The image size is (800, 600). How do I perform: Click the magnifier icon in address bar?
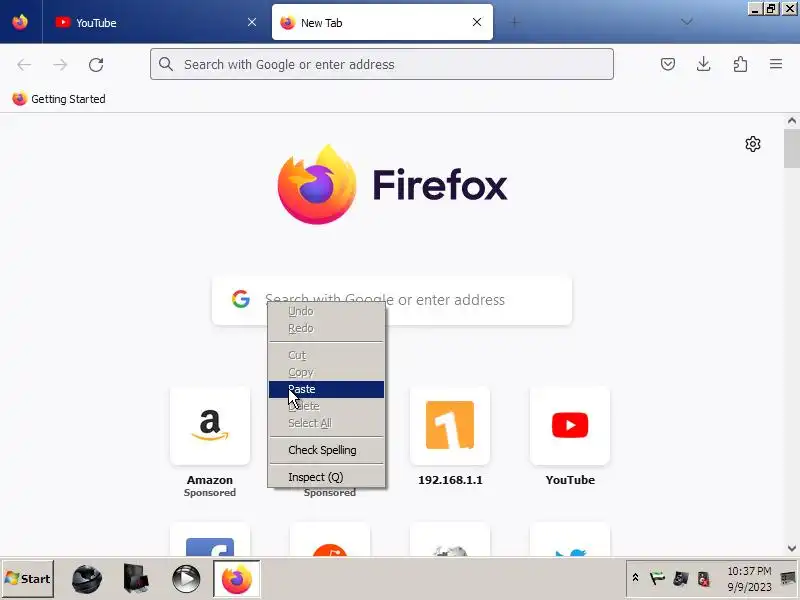coord(166,64)
